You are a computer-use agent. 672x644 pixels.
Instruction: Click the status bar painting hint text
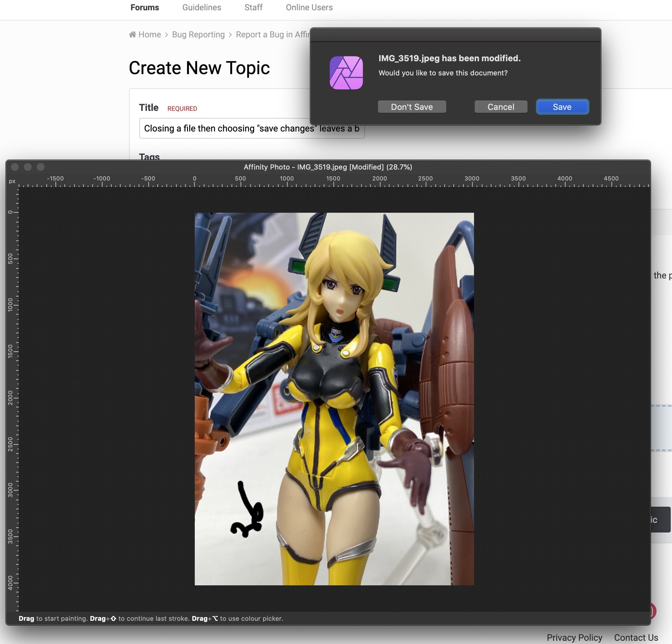151,618
